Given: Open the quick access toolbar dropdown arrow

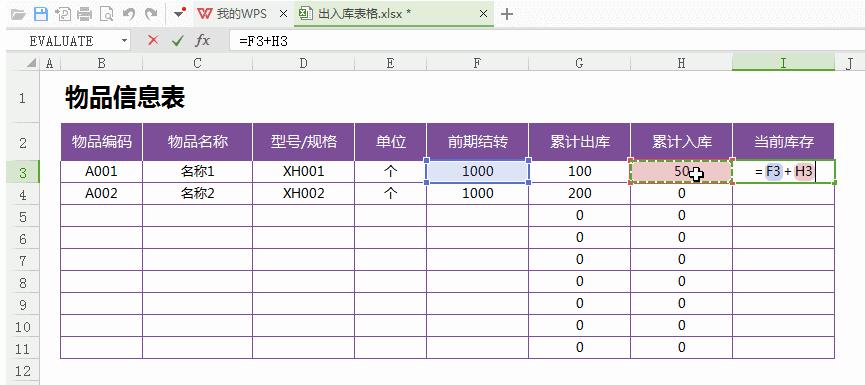Looking at the screenshot, I should tap(179, 13).
